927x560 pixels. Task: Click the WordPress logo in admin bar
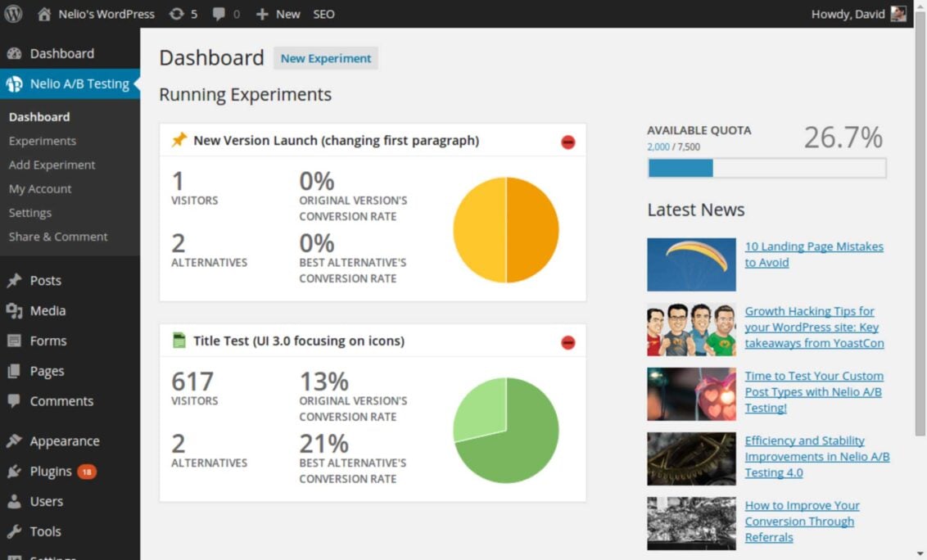[12, 13]
